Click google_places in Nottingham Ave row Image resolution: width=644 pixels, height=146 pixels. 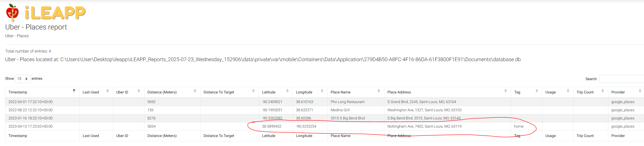tap(623, 127)
